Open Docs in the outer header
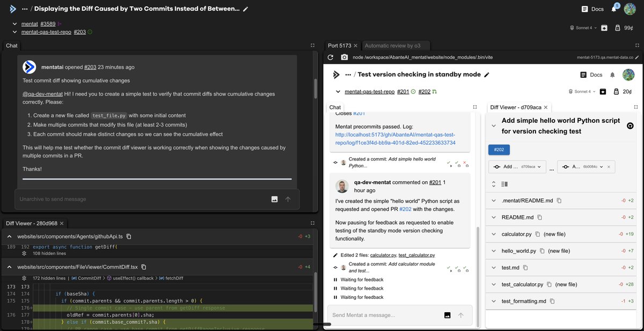The image size is (644, 331). coord(592,9)
